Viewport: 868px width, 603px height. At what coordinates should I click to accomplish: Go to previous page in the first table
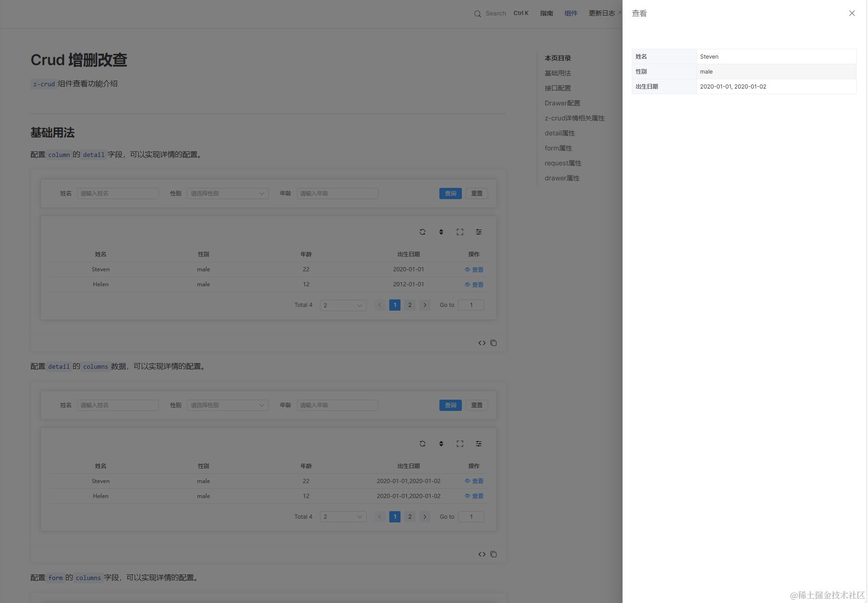click(380, 305)
